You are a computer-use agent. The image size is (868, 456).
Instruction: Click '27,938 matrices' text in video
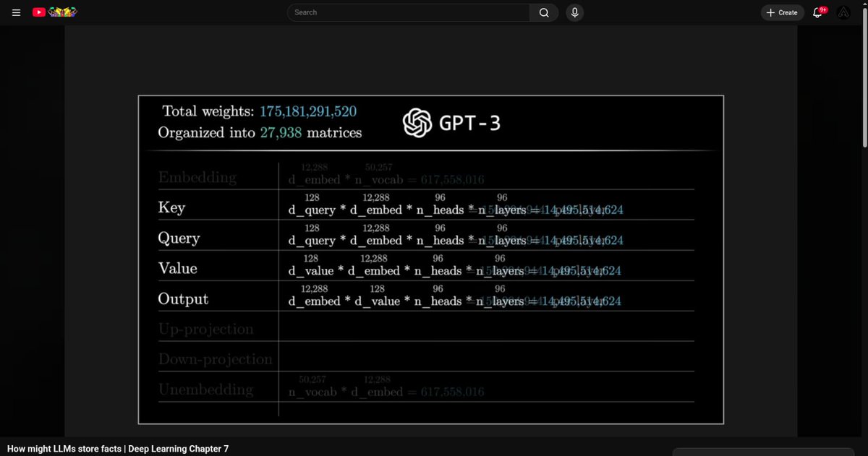tap(310, 133)
